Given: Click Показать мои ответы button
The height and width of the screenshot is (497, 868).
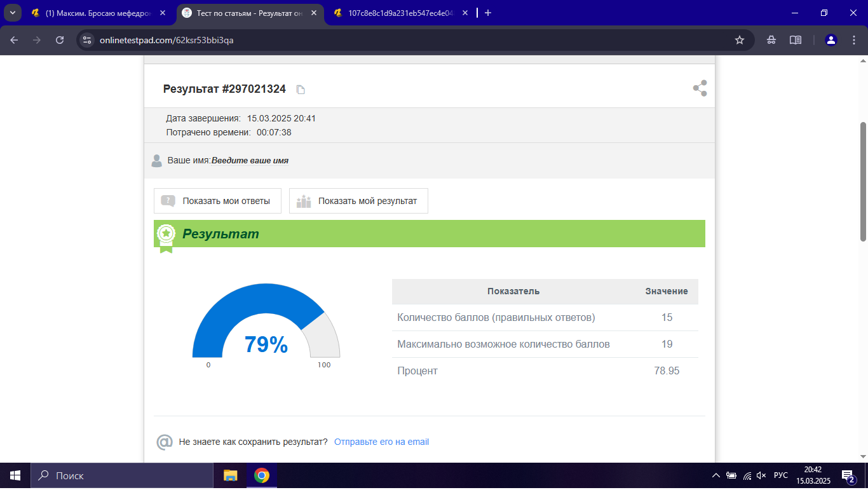Looking at the screenshot, I should coord(217,201).
